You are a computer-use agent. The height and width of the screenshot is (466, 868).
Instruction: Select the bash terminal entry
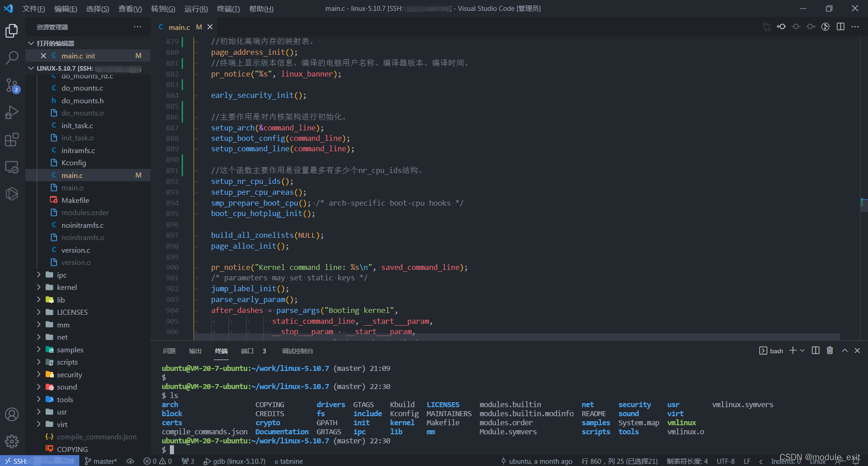point(771,351)
